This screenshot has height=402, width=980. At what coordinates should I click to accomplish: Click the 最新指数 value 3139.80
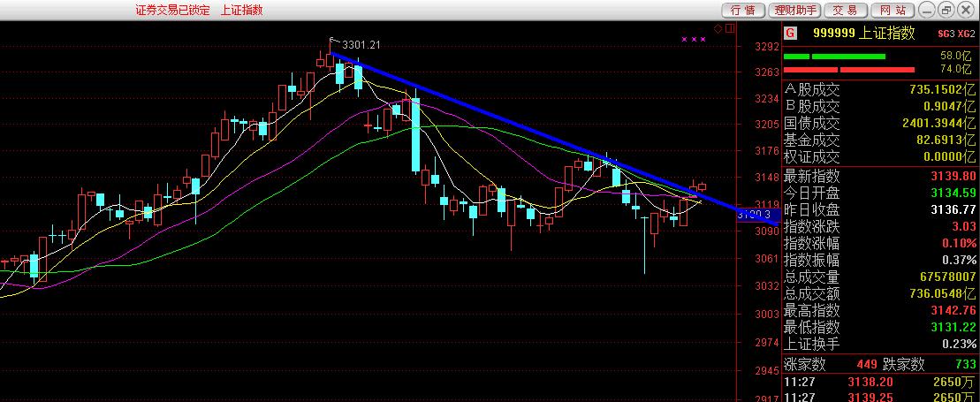pyautogui.click(x=953, y=177)
